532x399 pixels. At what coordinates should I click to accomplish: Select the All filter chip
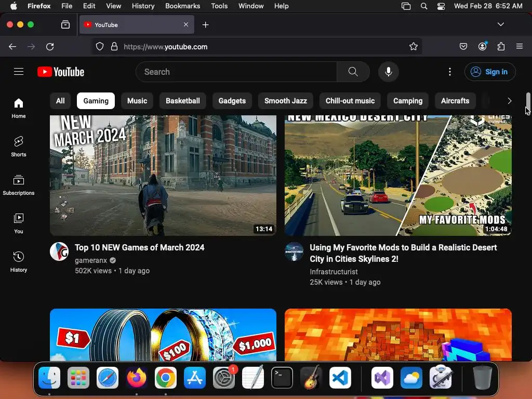click(x=60, y=101)
